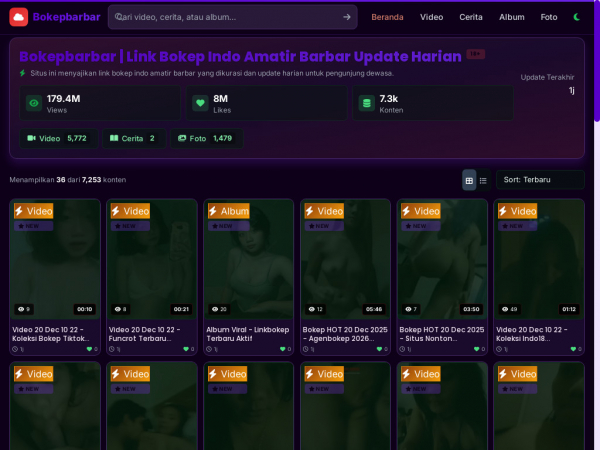This screenshot has width=600, height=450.
Task: Click the red cloud logo icon
Action: (x=18, y=17)
